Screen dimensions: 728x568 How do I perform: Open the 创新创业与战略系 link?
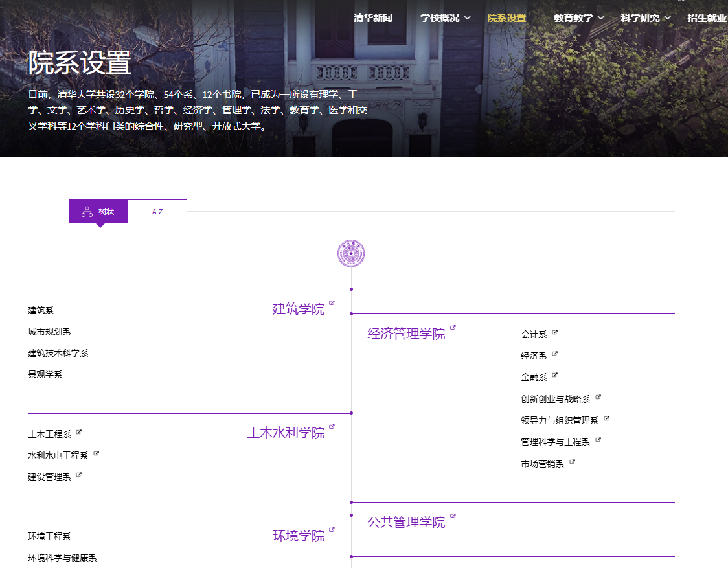555,399
